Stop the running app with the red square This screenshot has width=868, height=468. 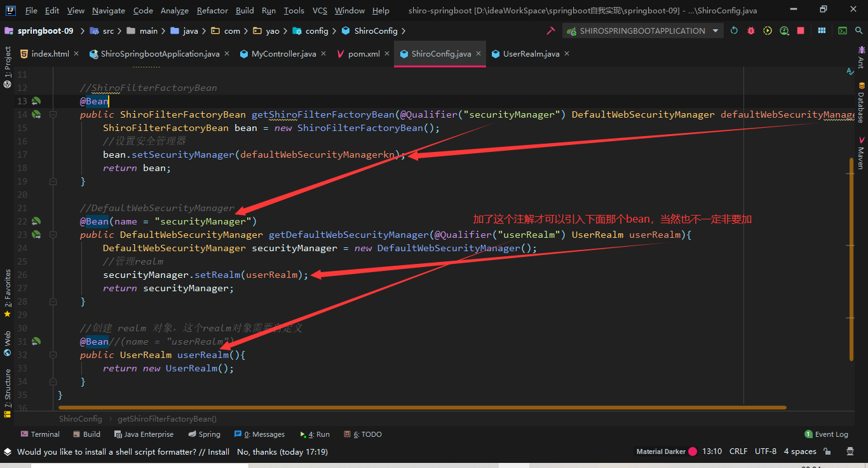click(x=801, y=31)
